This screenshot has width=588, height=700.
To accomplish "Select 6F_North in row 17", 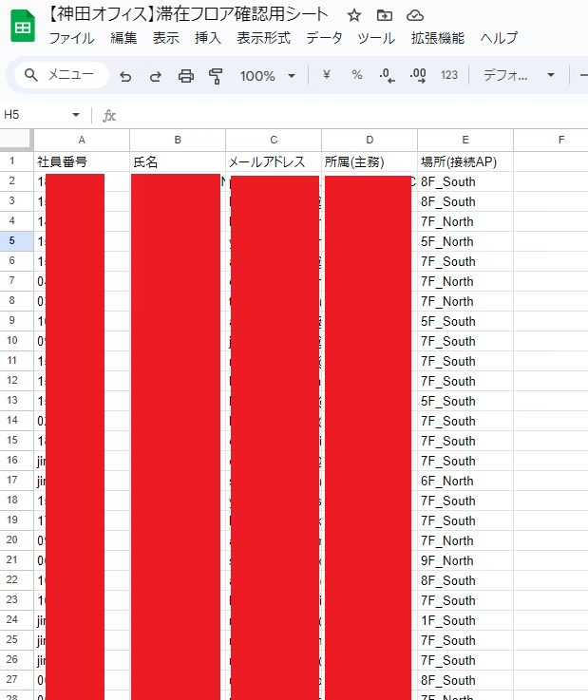I will pyautogui.click(x=465, y=481).
